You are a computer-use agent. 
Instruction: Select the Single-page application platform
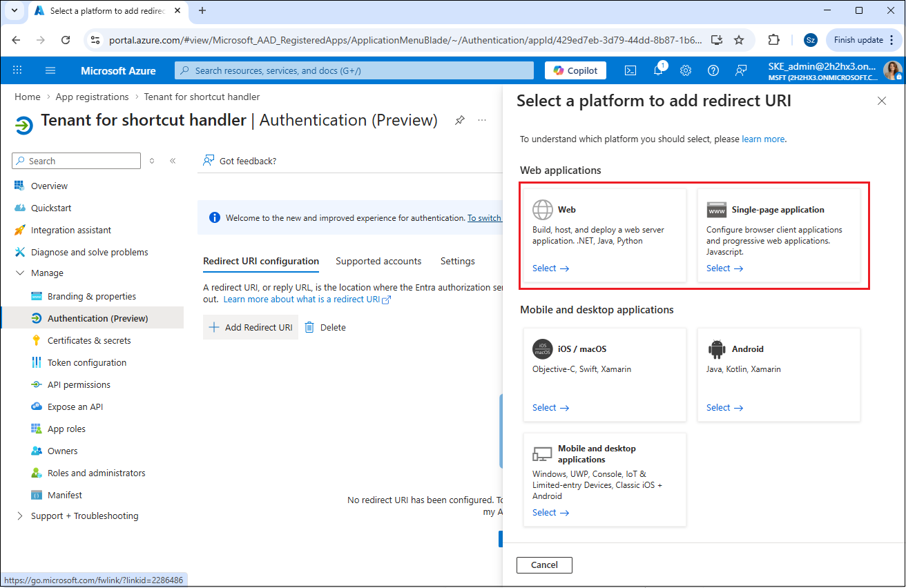coord(724,268)
